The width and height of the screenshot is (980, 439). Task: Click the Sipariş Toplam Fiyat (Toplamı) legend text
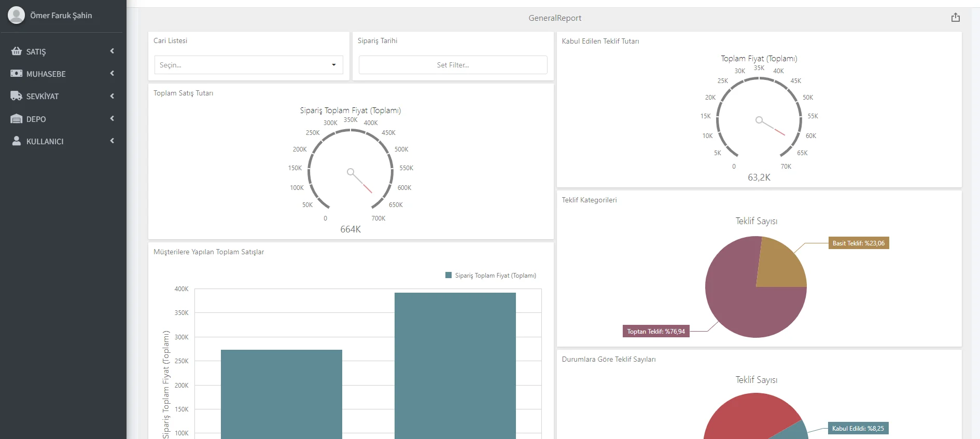point(496,276)
